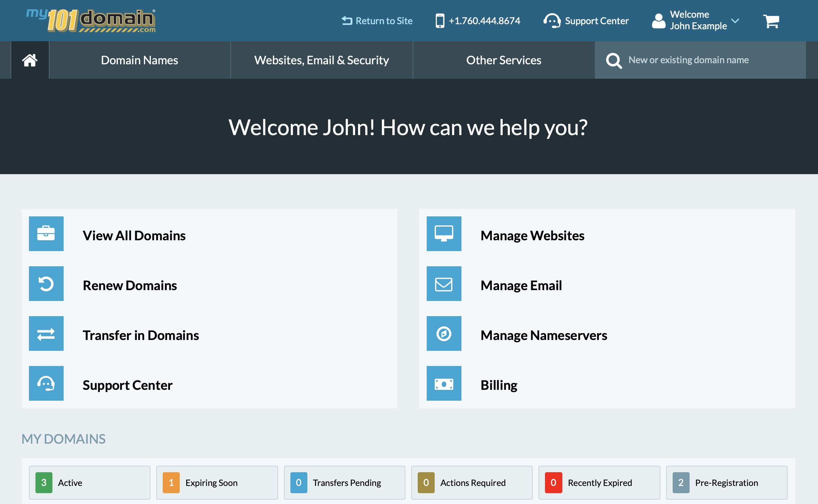Screen dimensions: 818x504
Task: Click the Home tab icon
Action: tap(30, 60)
